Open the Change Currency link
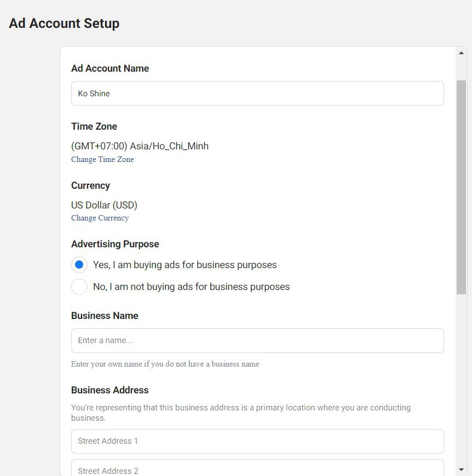Viewport: 472px width, 476px height. tap(100, 218)
